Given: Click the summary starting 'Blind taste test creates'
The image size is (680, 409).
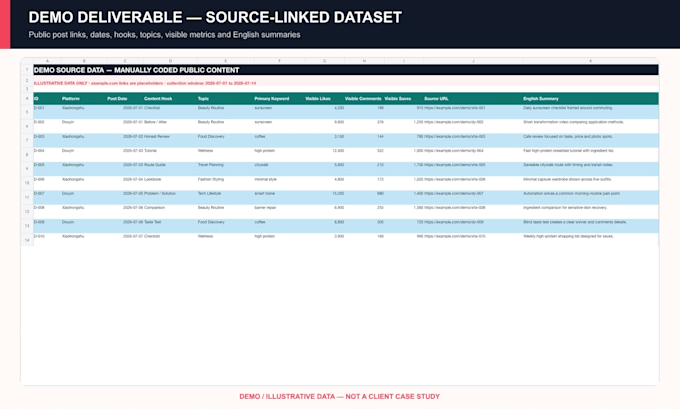Looking at the screenshot, I should [x=575, y=222].
